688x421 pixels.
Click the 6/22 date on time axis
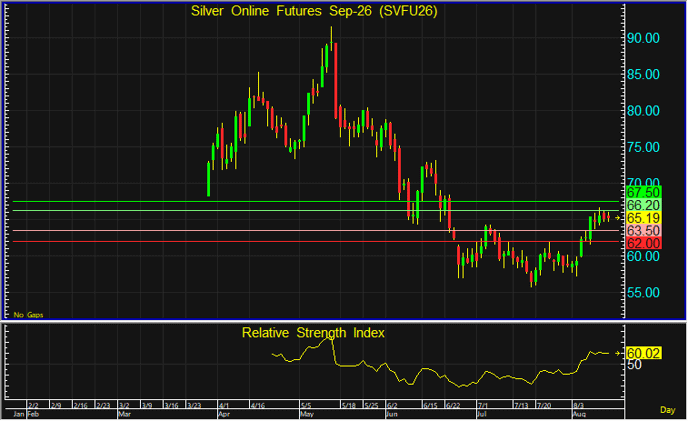[x=453, y=405]
